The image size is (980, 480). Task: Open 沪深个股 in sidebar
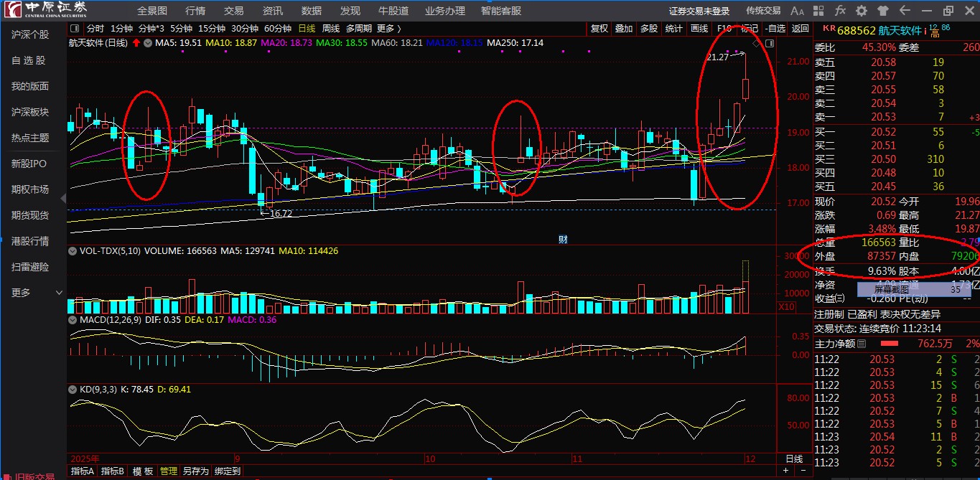30,34
